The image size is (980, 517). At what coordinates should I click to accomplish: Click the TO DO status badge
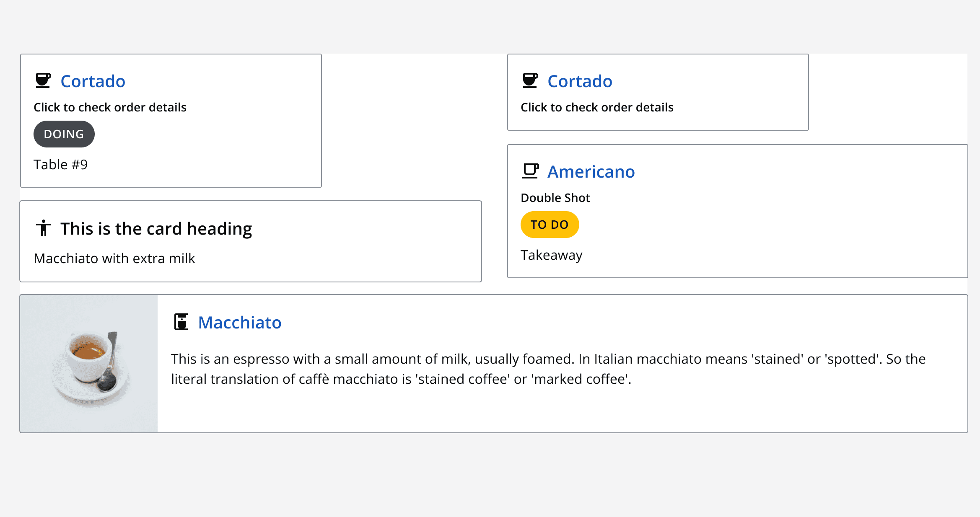549,224
